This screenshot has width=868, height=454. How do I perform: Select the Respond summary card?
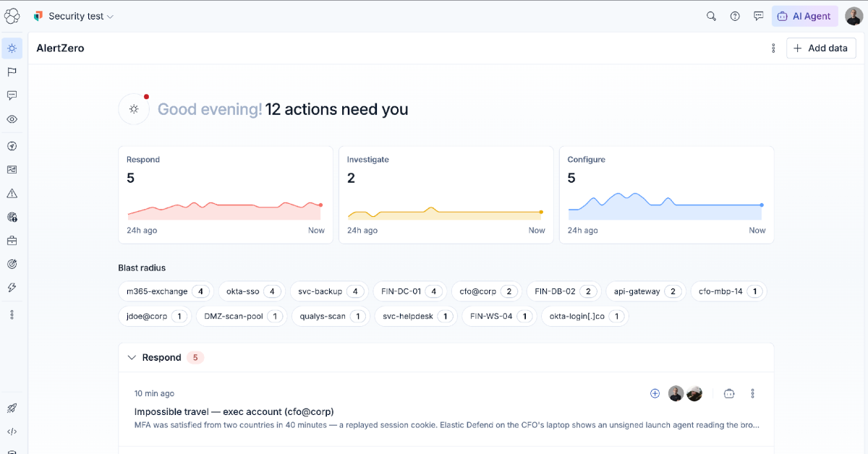pos(226,195)
